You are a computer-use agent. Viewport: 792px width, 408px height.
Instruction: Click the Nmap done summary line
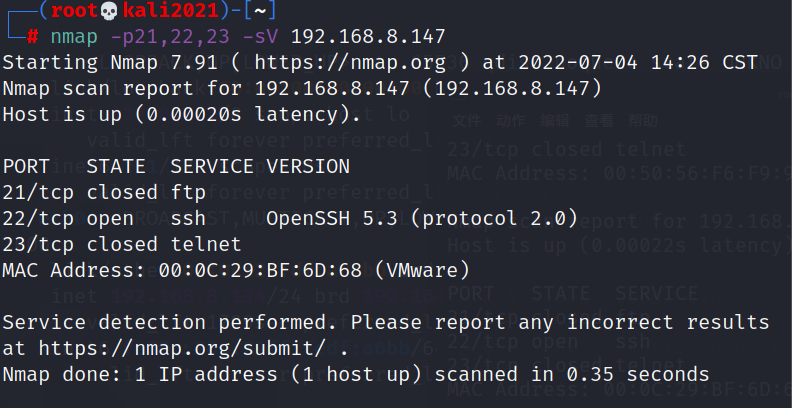pos(355,374)
